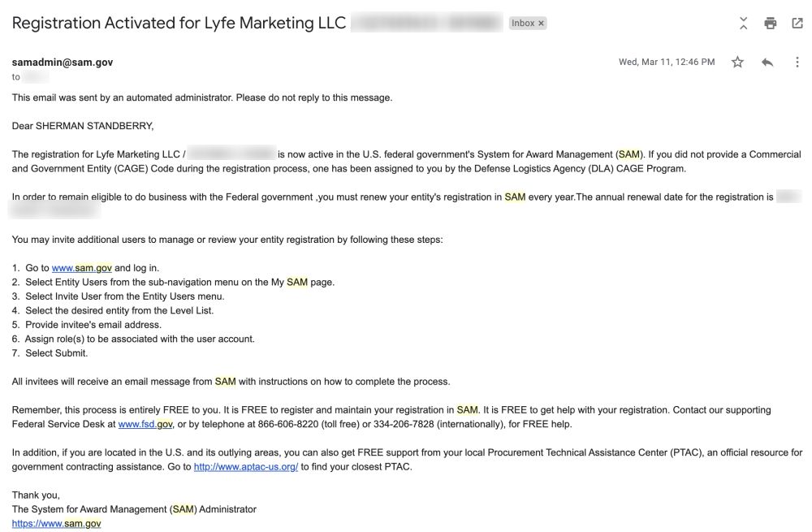Click the Inbox label tag
The width and height of the screenshot is (812, 532).
[523, 24]
